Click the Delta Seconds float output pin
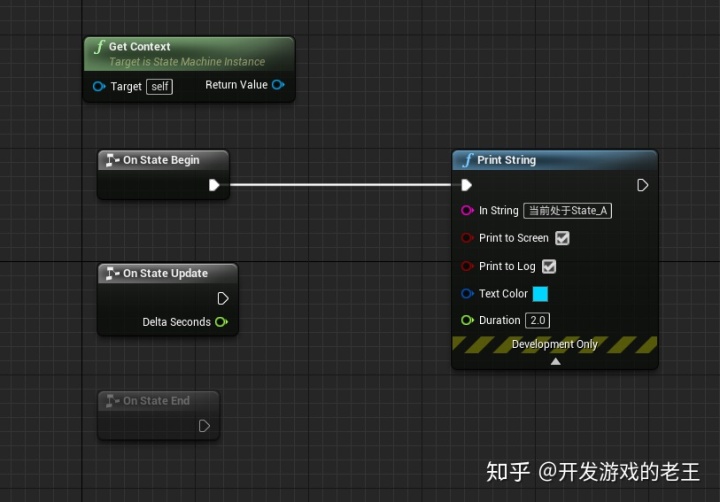 [x=222, y=322]
